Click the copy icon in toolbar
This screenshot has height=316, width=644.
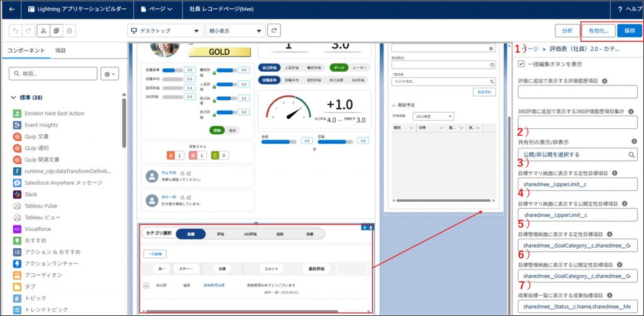click(x=56, y=31)
